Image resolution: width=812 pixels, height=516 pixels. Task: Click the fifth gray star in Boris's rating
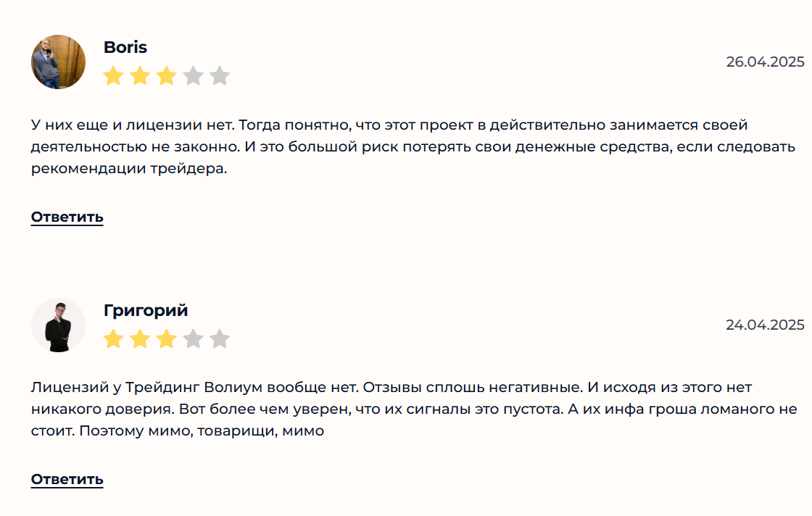pos(220,75)
